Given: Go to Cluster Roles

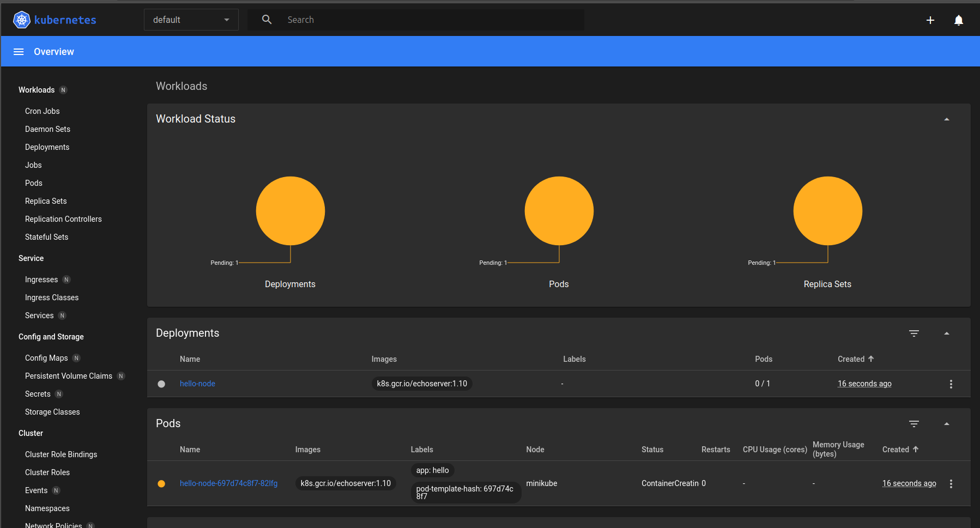Looking at the screenshot, I should (47, 472).
